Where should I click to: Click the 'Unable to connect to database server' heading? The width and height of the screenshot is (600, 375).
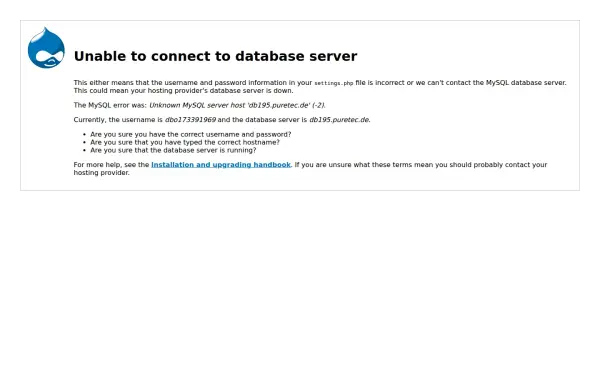215,56
